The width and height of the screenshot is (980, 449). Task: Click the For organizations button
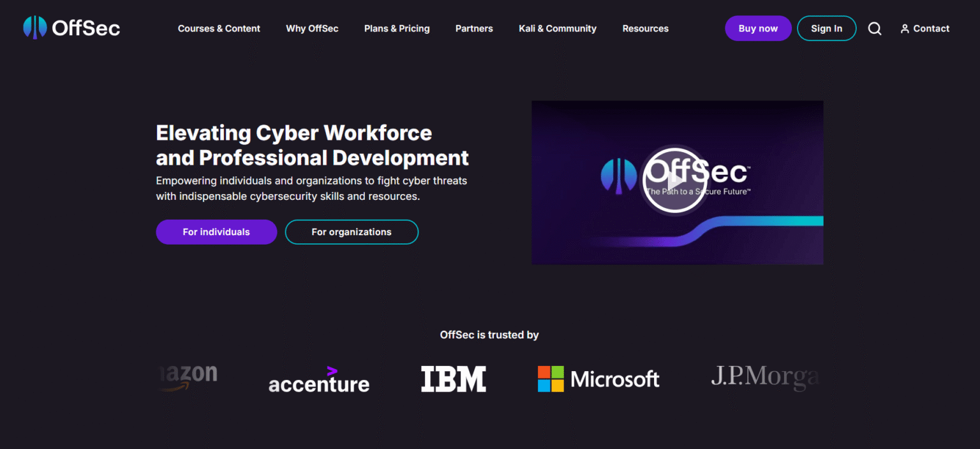point(352,232)
